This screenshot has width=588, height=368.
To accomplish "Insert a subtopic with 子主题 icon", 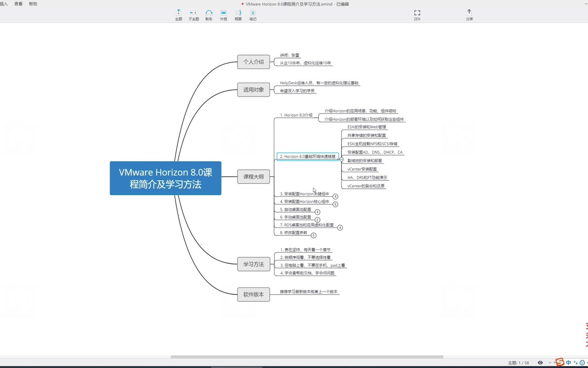I will pos(194,15).
